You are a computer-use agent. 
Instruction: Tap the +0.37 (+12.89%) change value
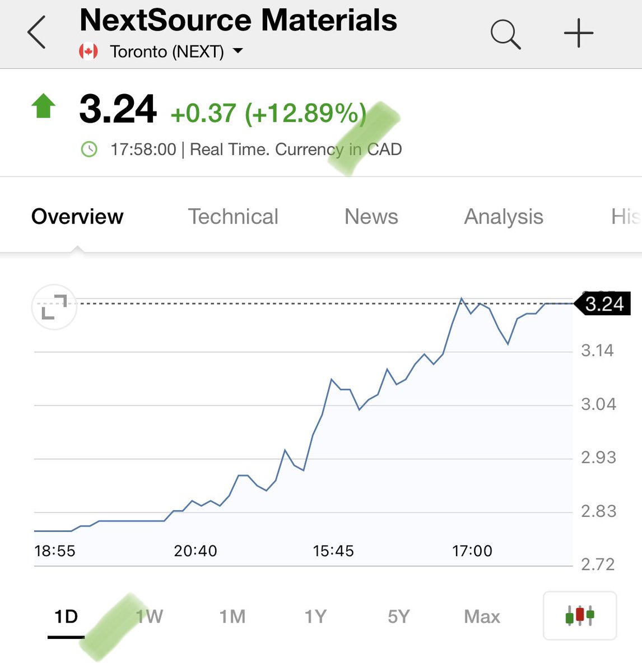click(268, 113)
